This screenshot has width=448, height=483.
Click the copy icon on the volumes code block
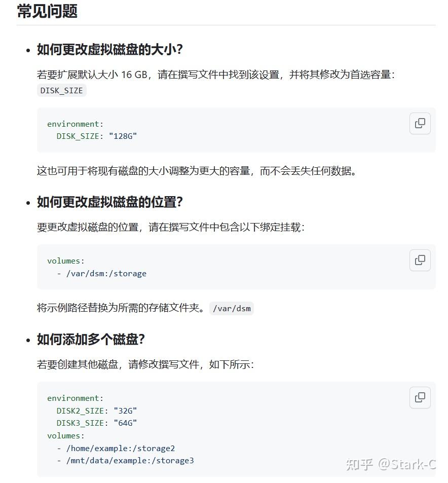point(420,260)
